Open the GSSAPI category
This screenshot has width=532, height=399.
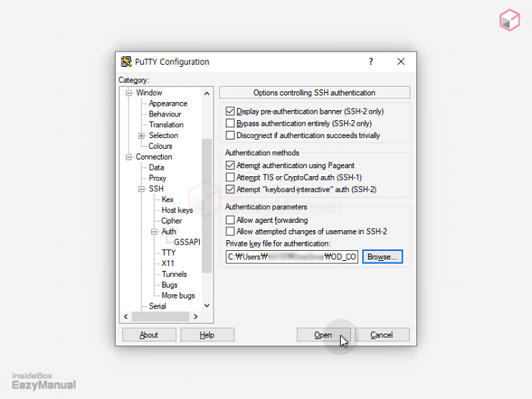coord(187,242)
